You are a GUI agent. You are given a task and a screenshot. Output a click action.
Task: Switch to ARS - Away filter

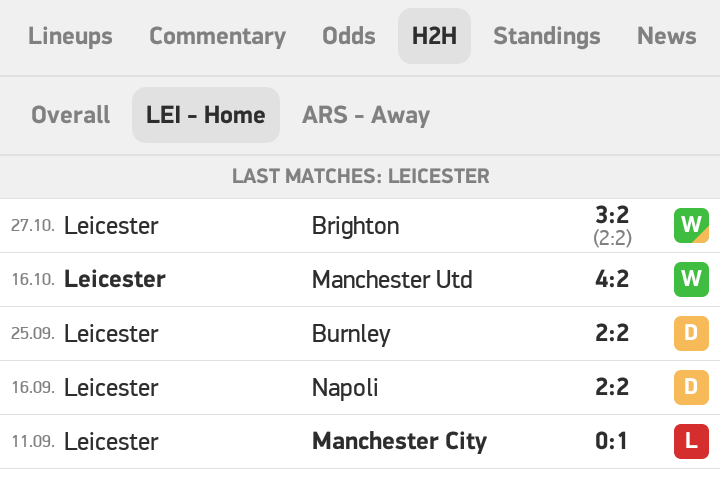coord(366,115)
